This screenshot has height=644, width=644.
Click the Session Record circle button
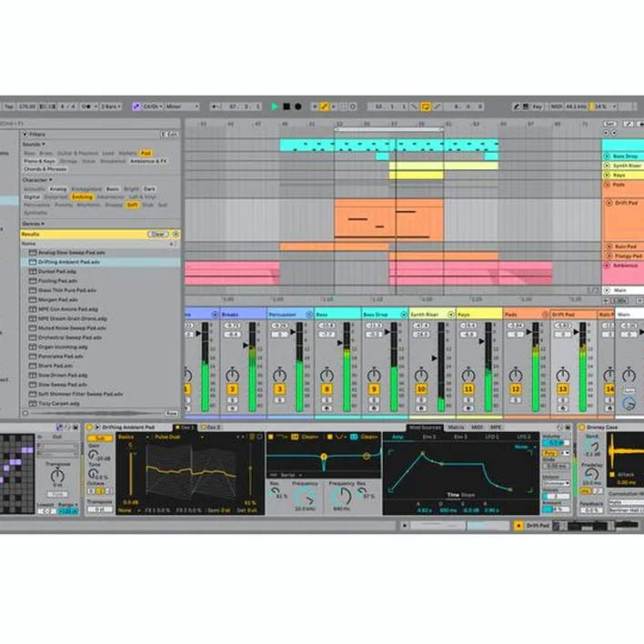point(353,106)
